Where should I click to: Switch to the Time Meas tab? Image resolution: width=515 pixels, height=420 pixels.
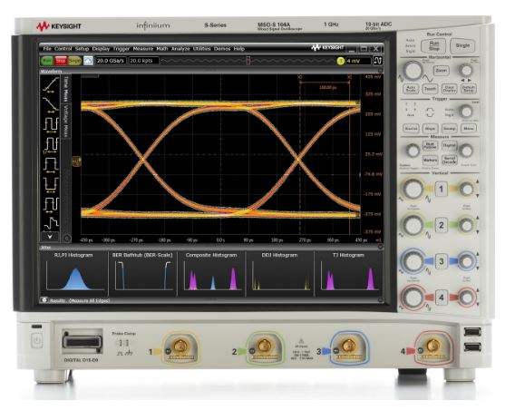coord(66,89)
